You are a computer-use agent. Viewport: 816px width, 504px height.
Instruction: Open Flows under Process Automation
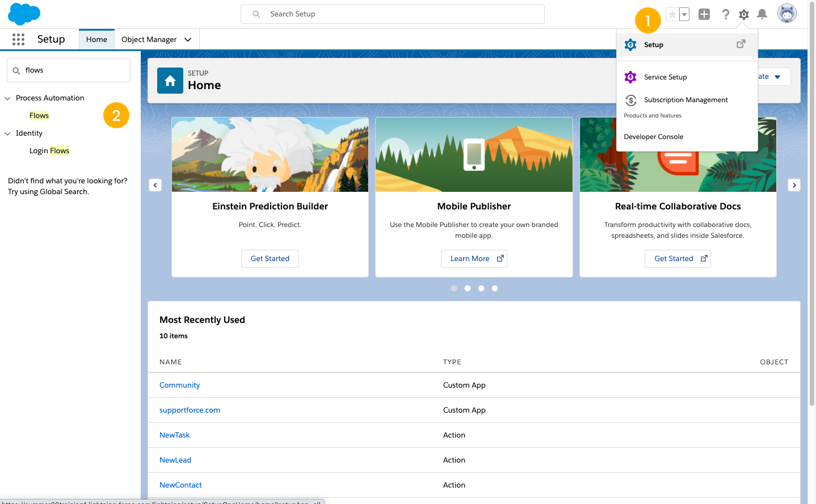pos(39,115)
